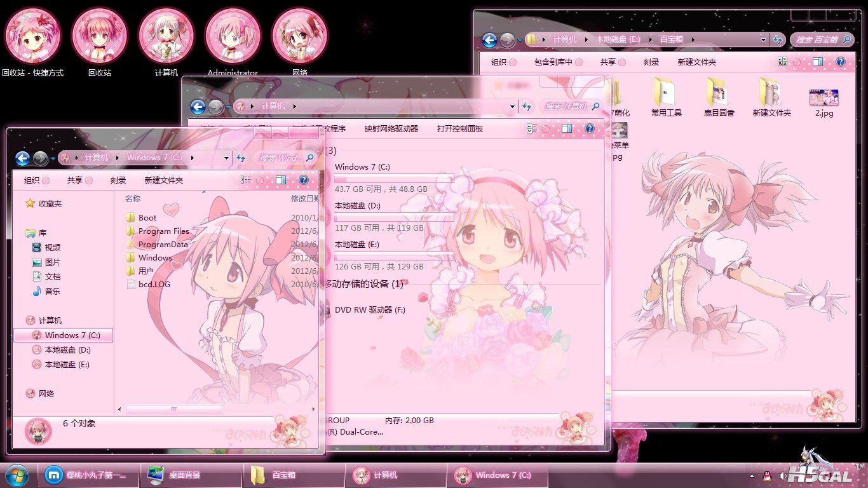Click the back arrow in the 计算机 window
868x488 pixels.
click(x=198, y=107)
